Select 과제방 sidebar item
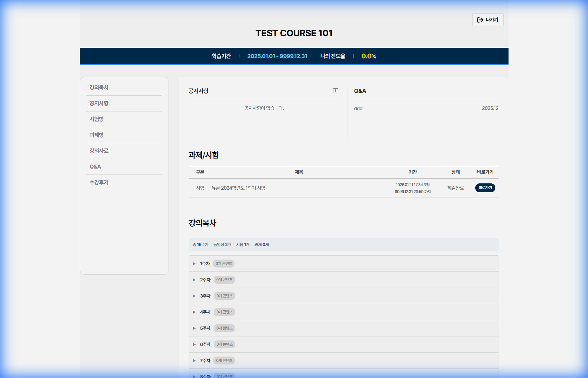 97,135
